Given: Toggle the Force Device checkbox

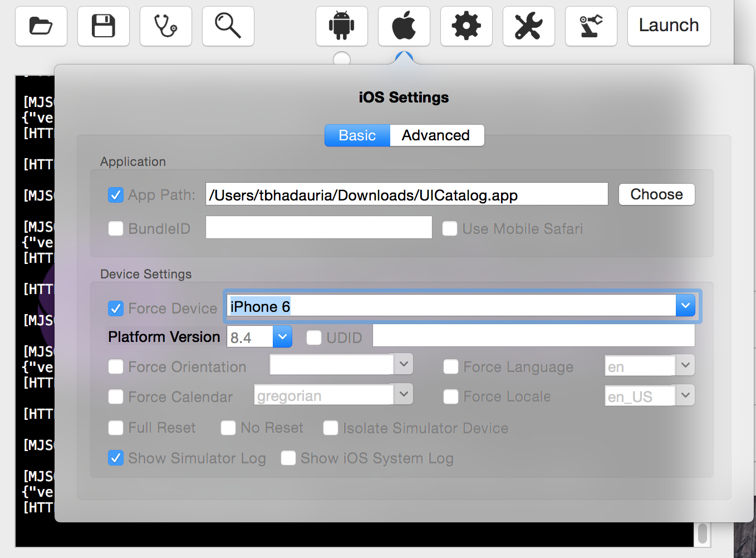Looking at the screenshot, I should tap(116, 309).
